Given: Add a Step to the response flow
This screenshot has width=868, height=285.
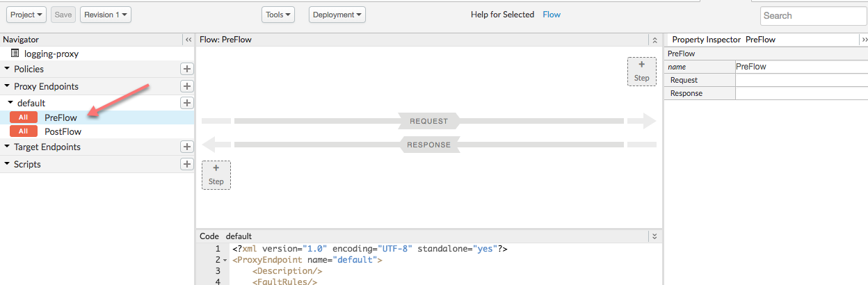Looking at the screenshot, I should point(216,174).
